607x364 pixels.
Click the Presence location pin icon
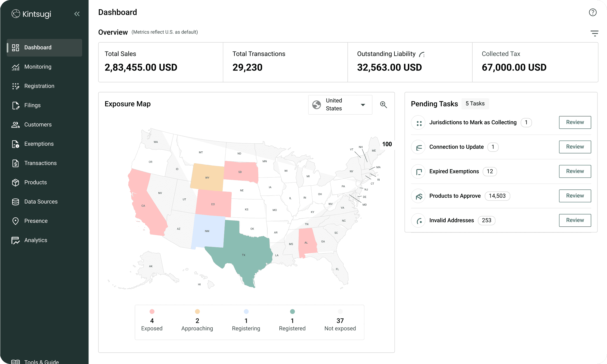pos(16,221)
